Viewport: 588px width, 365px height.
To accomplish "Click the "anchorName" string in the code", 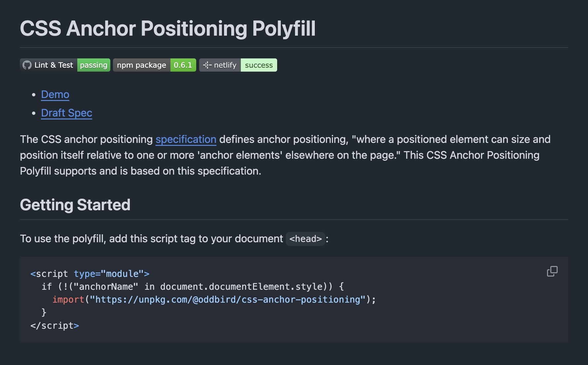I will pyautogui.click(x=105, y=287).
